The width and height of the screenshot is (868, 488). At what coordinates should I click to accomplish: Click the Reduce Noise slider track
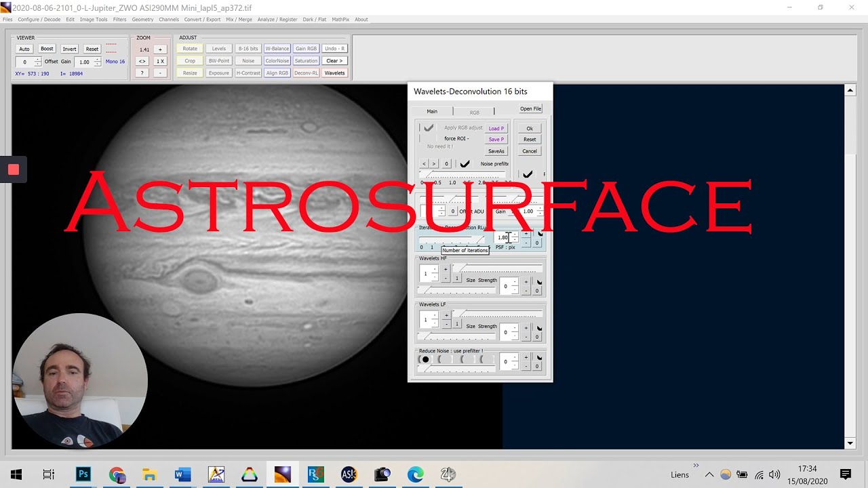[x=458, y=369]
